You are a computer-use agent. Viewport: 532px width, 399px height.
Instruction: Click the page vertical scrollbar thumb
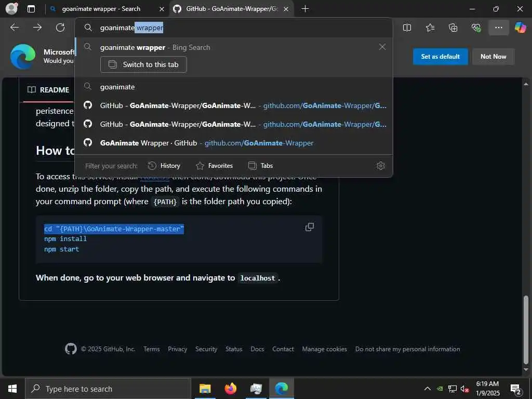526,329
